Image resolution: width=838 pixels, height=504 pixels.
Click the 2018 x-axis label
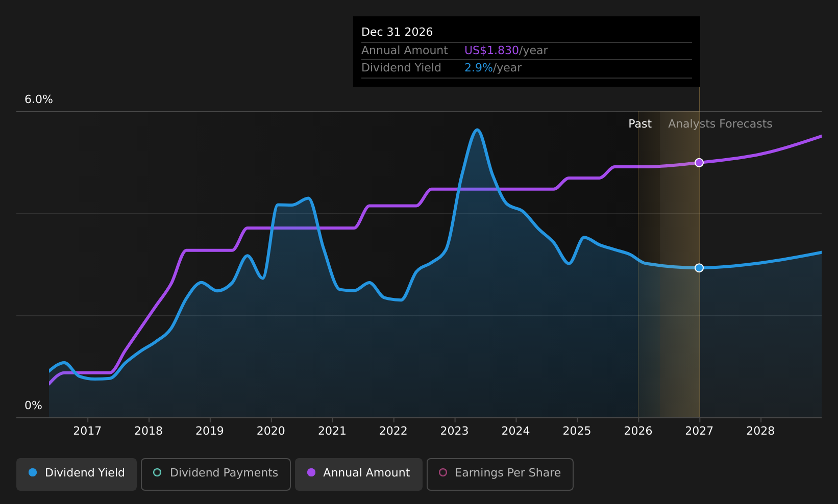[x=149, y=431]
